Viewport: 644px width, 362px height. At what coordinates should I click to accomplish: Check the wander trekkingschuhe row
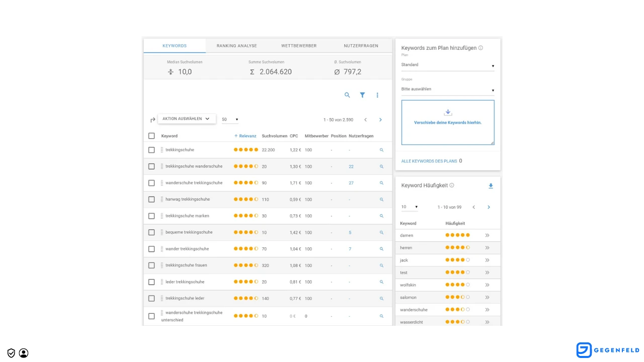pyautogui.click(x=151, y=249)
